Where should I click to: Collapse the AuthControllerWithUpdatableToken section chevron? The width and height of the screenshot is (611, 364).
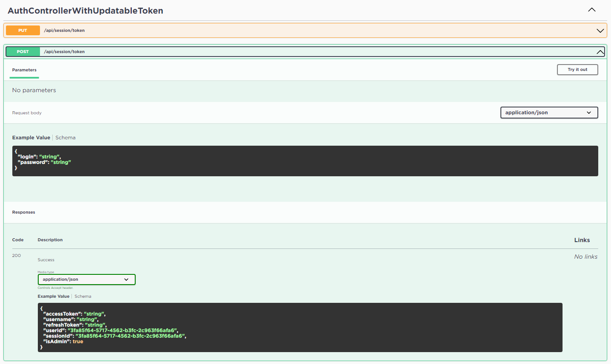coord(591,10)
